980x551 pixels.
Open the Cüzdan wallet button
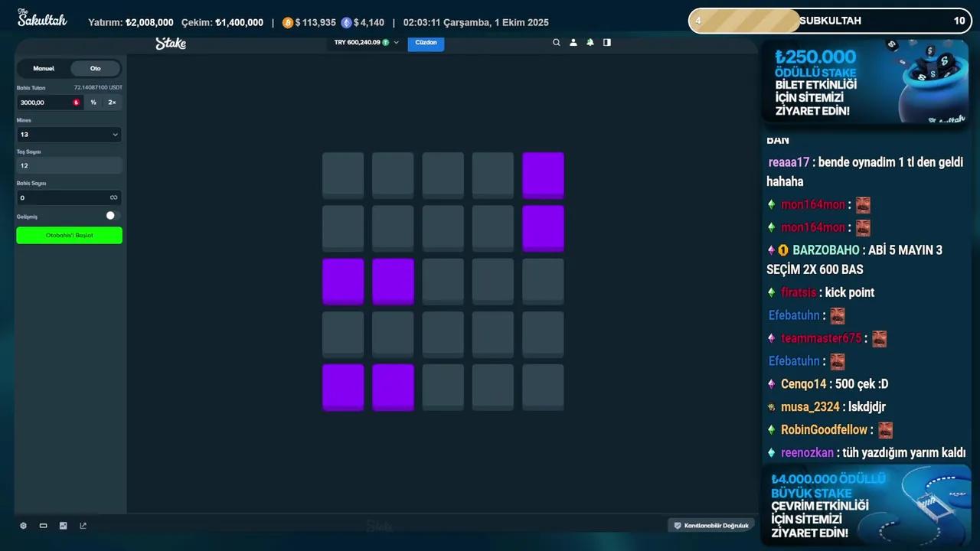pyautogui.click(x=426, y=43)
